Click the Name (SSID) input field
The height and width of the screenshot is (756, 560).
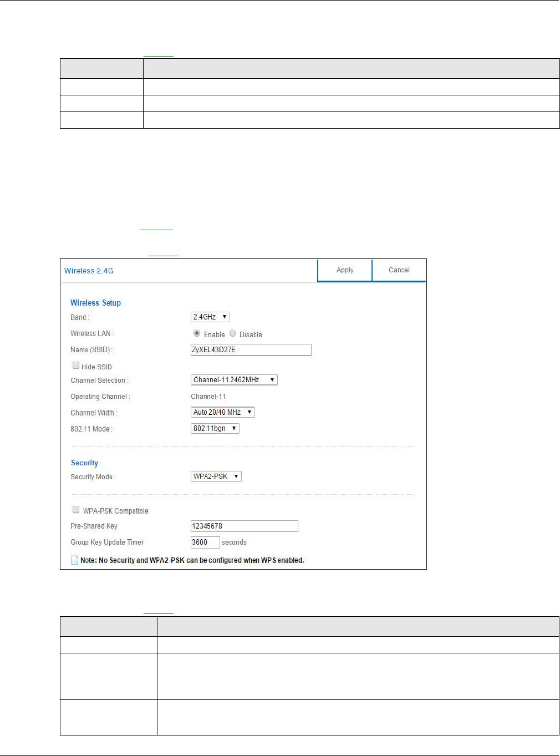tap(251, 349)
